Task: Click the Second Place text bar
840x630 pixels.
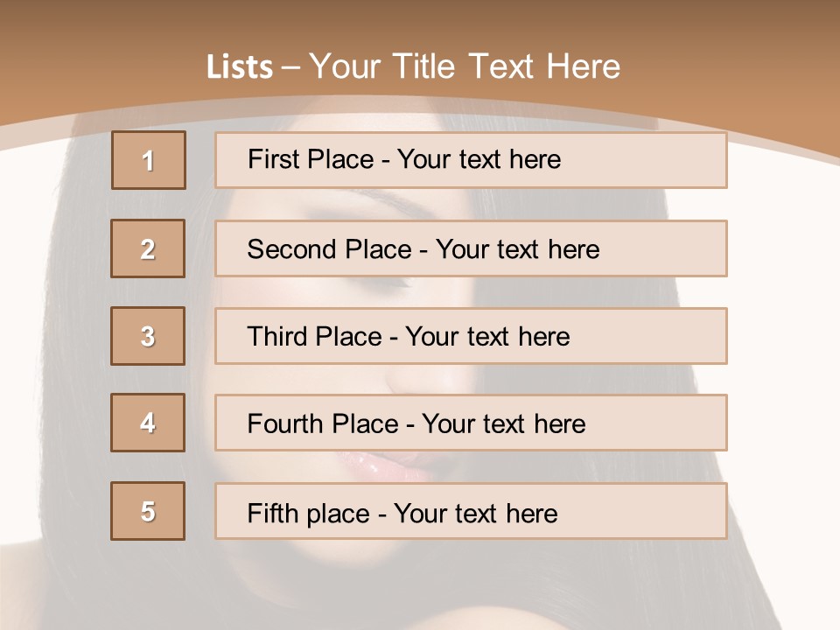Action: tap(471, 248)
